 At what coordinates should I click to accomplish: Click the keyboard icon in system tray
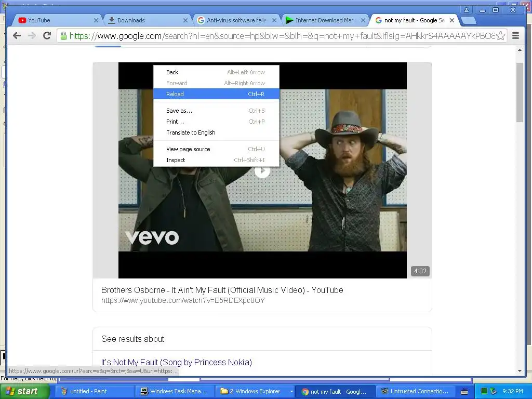tap(464, 392)
